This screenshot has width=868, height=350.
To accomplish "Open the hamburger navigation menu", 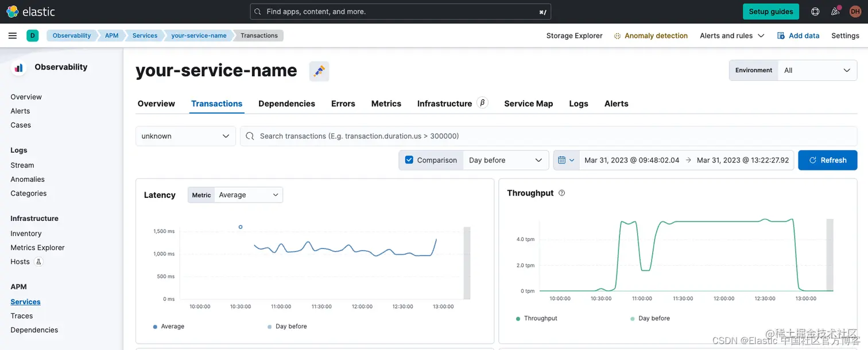I will tap(13, 36).
